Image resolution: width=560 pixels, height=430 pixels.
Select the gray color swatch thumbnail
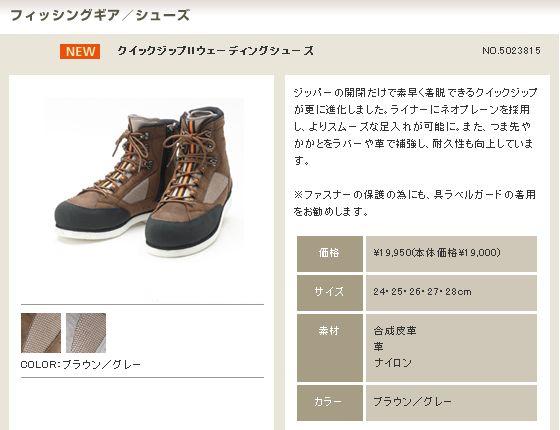coord(86,333)
